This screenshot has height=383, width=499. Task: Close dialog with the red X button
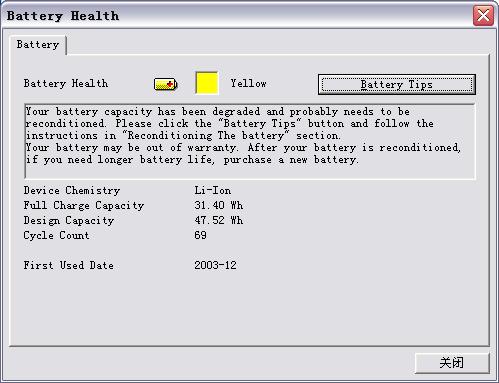point(483,16)
